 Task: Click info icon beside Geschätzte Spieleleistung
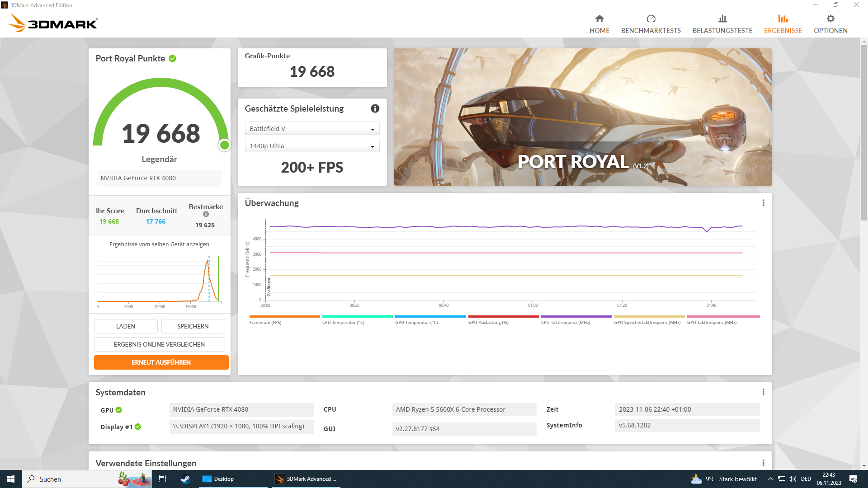click(x=375, y=108)
